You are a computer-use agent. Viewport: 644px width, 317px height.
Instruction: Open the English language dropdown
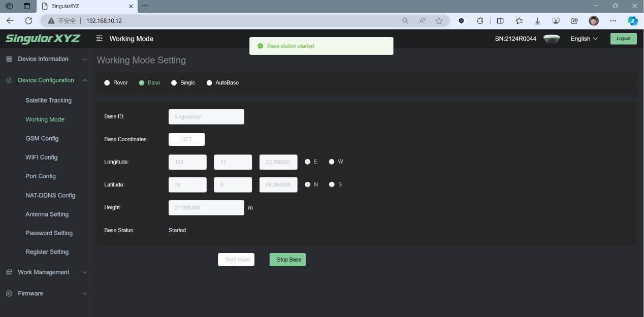tap(584, 39)
